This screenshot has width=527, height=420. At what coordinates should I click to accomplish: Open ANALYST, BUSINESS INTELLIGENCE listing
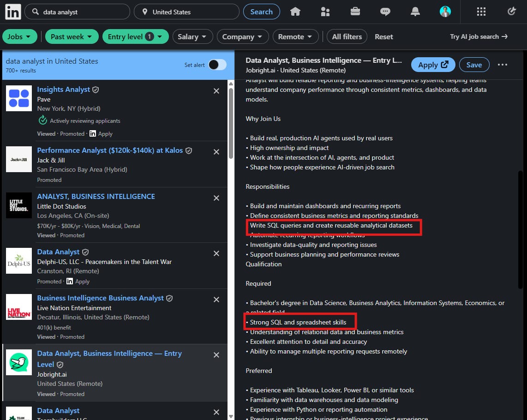click(x=96, y=196)
